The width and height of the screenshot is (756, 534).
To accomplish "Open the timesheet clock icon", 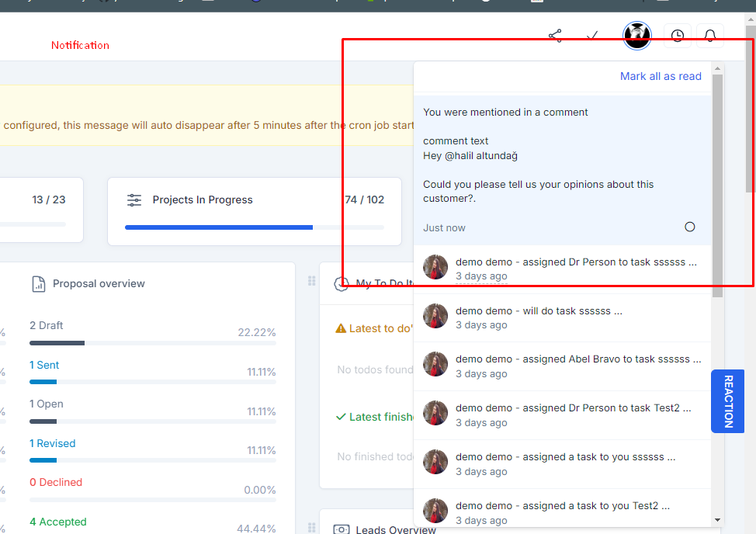I will point(677,36).
